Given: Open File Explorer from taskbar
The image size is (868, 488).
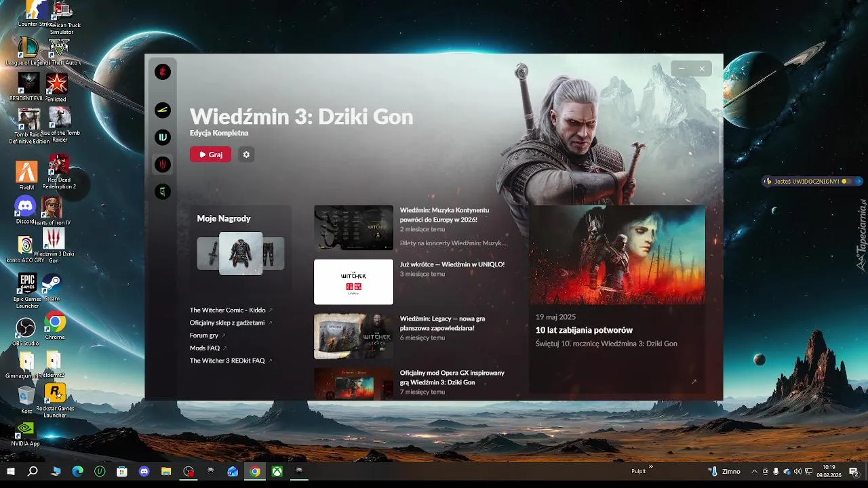Looking at the screenshot, I should (x=166, y=472).
